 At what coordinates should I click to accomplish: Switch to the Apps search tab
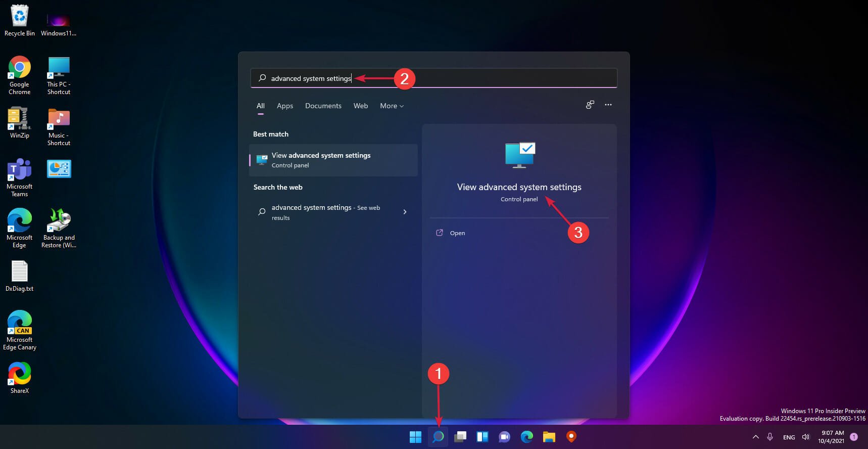pyautogui.click(x=285, y=106)
